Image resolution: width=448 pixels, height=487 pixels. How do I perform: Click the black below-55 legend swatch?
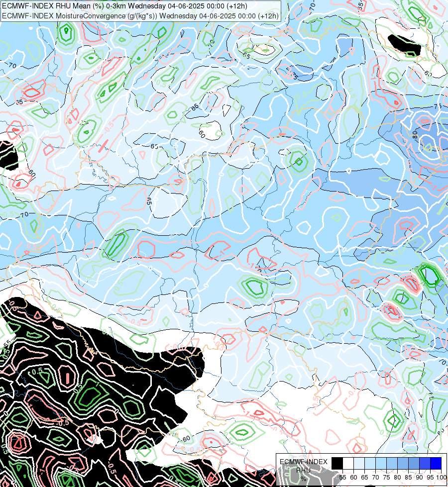click(x=337, y=463)
